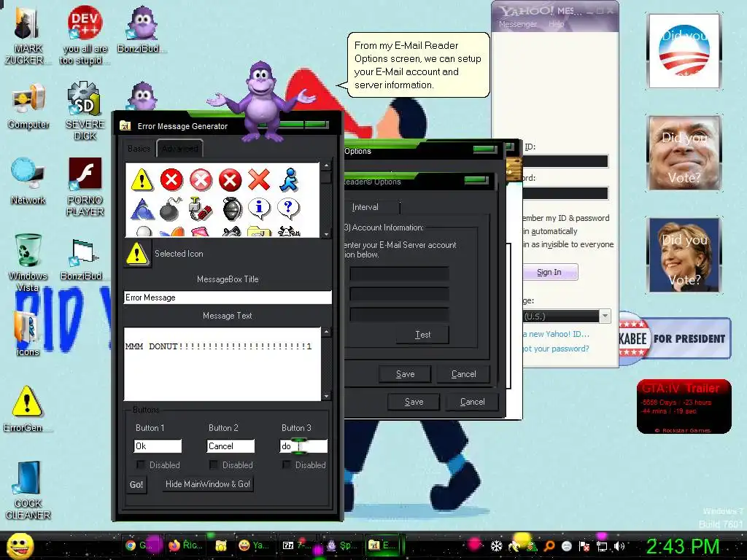The height and width of the screenshot is (560, 747).
Task: Click icon list scrollbar up arrow
Action: [x=326, y=166]
